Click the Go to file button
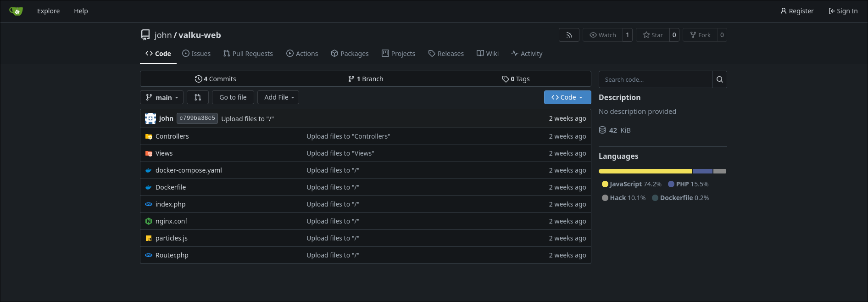This screenshot has height=302, width=868. pyautogui.click(x=233, y=97)
